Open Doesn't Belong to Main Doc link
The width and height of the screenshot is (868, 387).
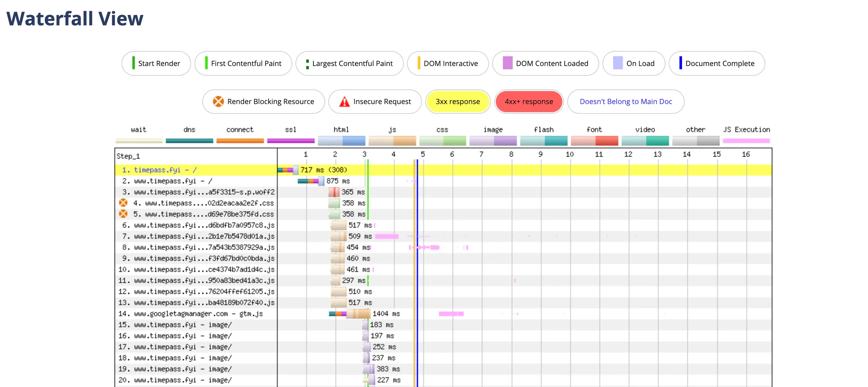click(625, 101)
